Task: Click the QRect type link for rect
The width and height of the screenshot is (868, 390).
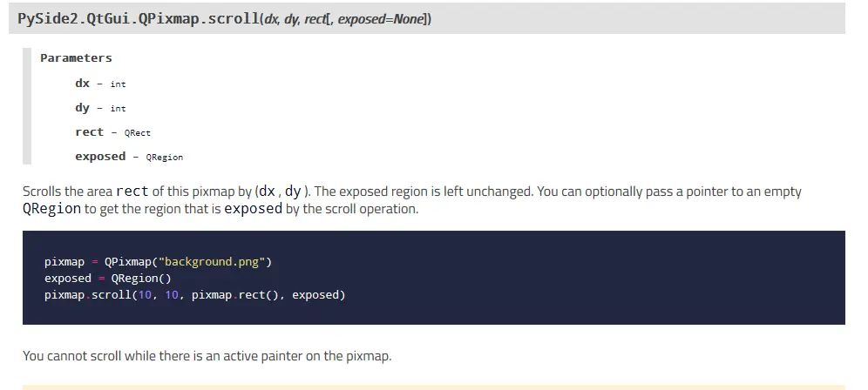Action: 138,133
